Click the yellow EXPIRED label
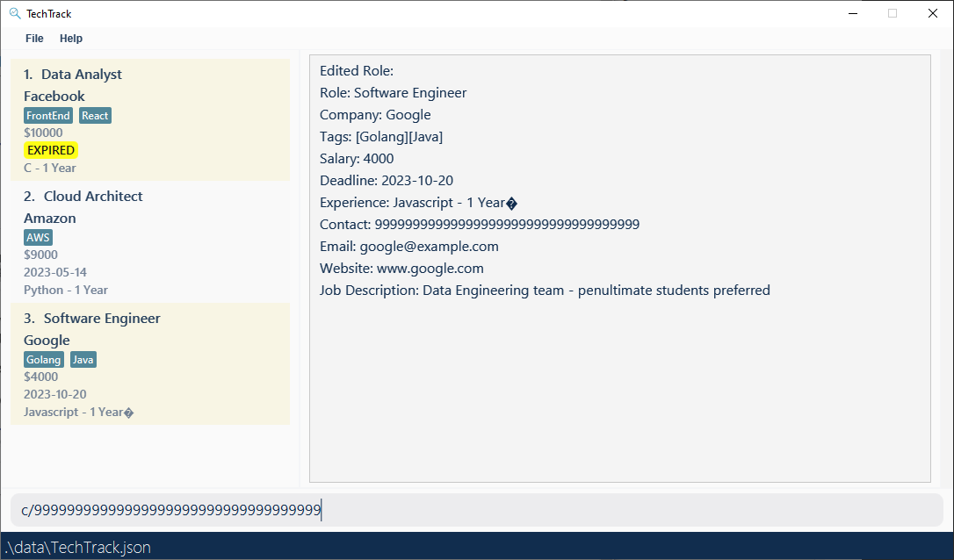954x560 pixels. [51, 150]
